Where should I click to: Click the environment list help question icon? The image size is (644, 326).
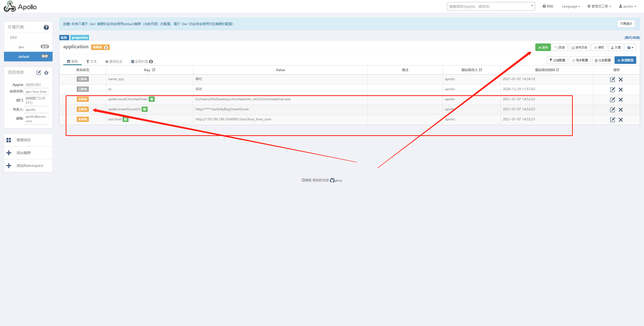click(x=46, y=27)
